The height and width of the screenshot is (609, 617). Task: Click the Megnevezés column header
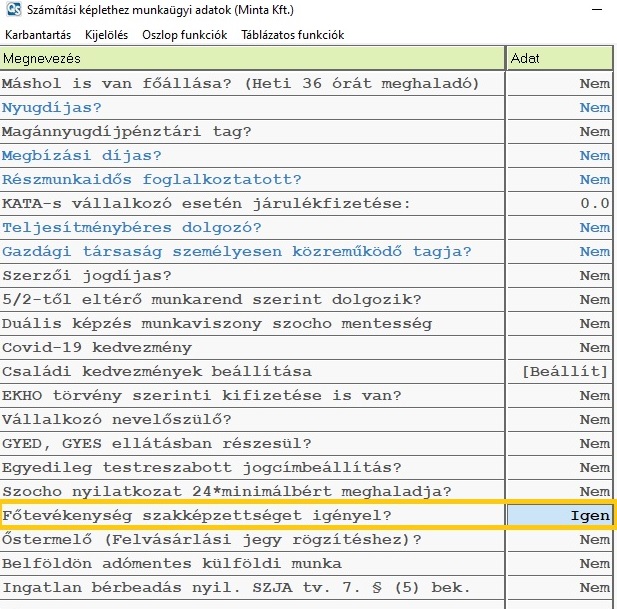(250, 59)
